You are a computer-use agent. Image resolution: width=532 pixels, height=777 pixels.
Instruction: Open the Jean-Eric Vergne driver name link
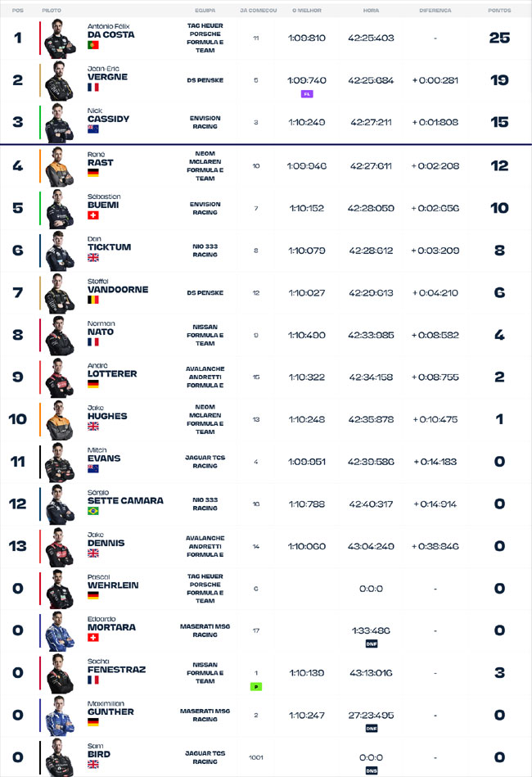107,74
